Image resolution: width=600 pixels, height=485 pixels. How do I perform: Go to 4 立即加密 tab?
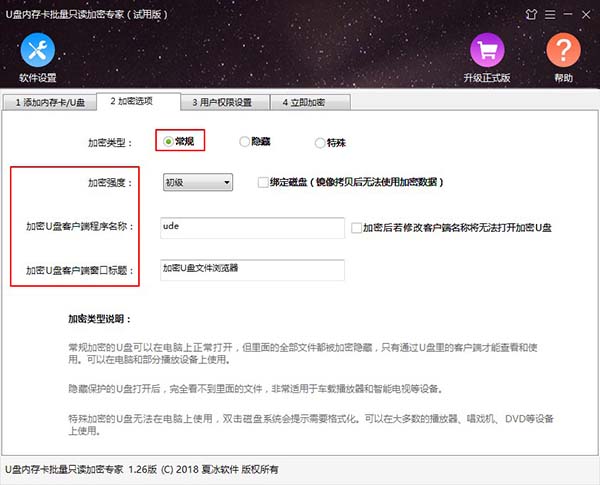(310, 103)
